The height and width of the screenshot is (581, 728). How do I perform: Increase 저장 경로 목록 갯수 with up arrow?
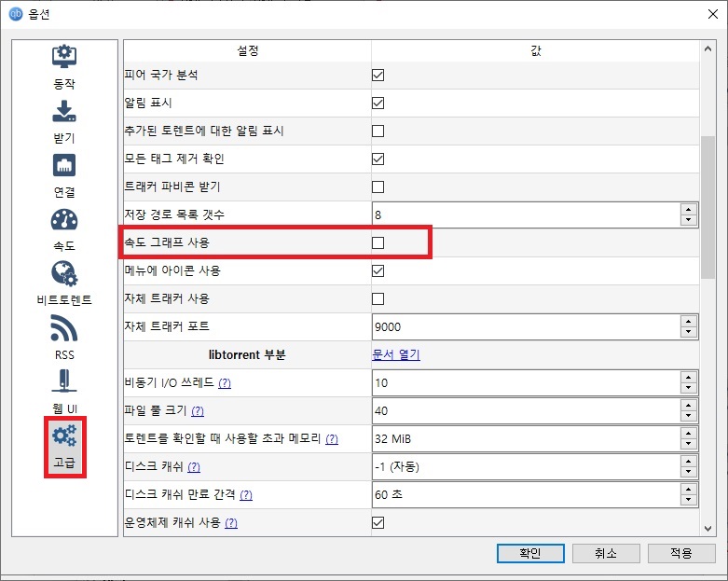pyautogui.click(x=689, y=210)
